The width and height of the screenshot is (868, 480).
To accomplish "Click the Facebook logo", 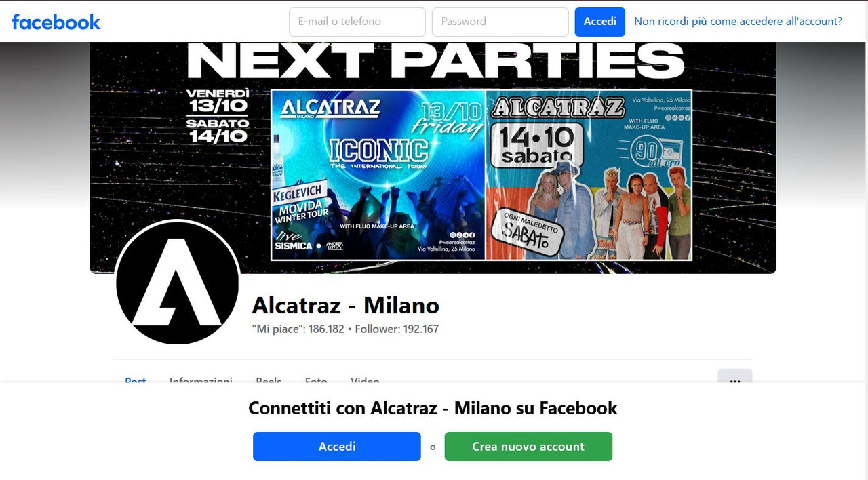I will pyautogui.click(x=56, y=22).
